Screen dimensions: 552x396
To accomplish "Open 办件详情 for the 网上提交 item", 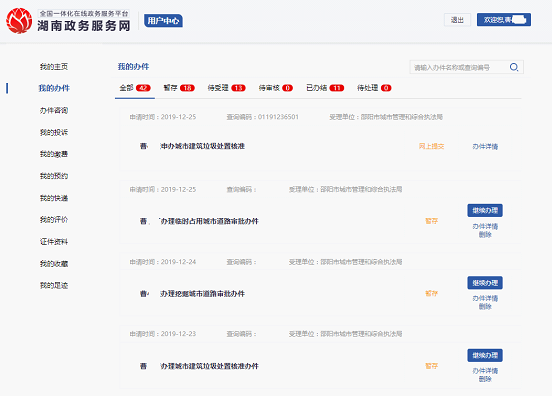I will coord(485,146).
